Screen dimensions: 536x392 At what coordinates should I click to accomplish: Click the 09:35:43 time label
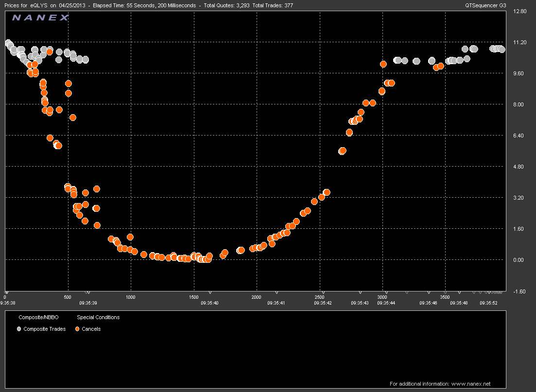360,303
